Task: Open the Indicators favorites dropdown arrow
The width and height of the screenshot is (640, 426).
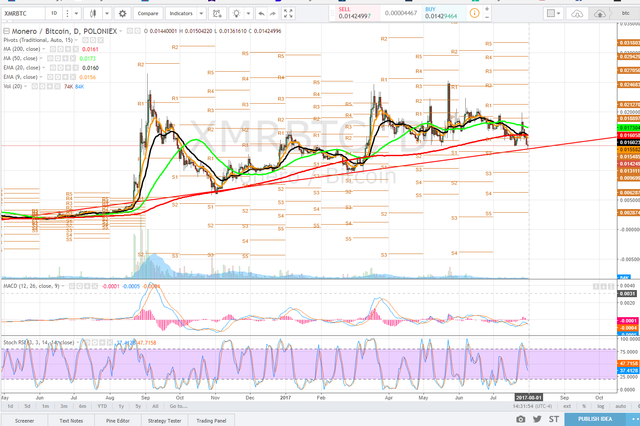Action: pyautogui.click(x=201, y=13)
